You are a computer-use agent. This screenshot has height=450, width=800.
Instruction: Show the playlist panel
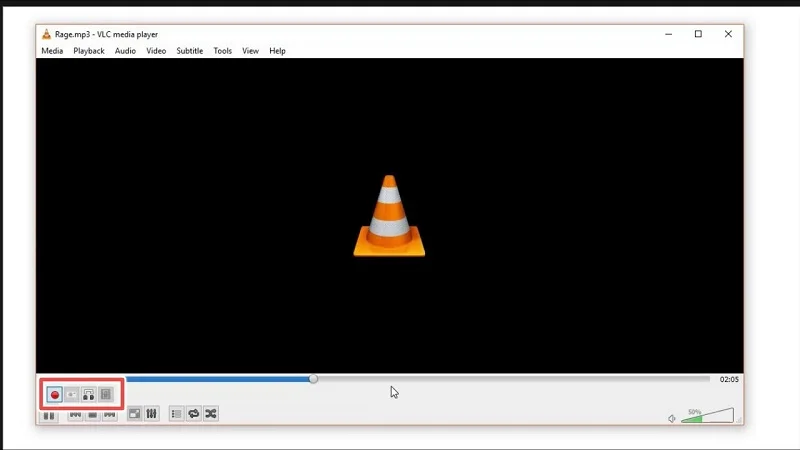click(177, 414)
